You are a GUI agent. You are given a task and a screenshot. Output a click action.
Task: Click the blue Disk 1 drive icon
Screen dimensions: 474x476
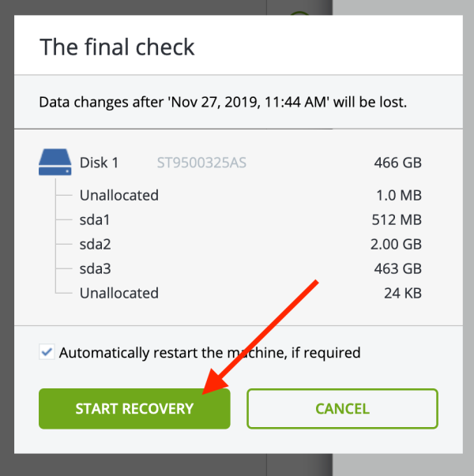point(55,162)
